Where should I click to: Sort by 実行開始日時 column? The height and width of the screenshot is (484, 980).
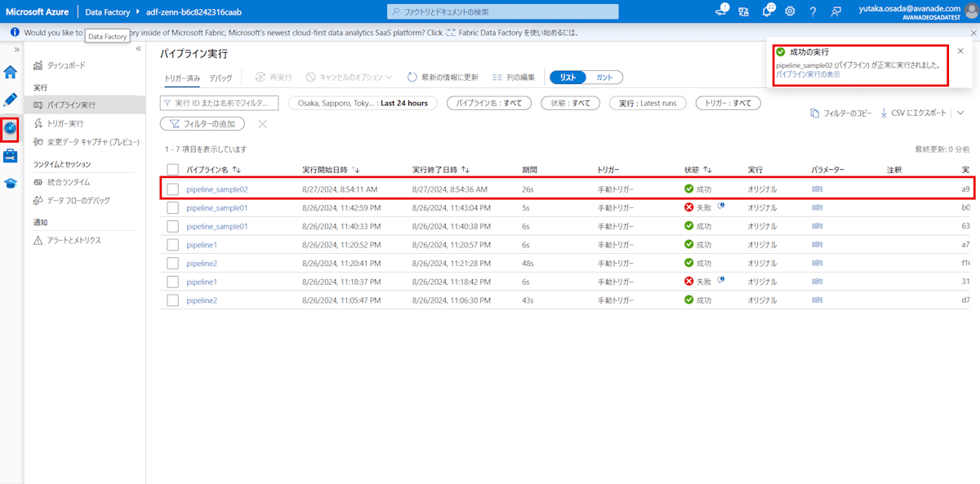click(332, 170)
